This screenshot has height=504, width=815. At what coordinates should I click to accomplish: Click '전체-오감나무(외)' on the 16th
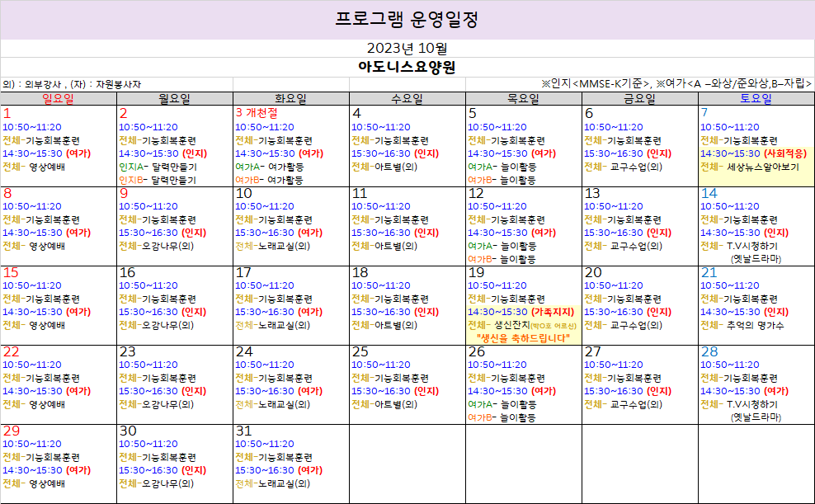(157, 325)
